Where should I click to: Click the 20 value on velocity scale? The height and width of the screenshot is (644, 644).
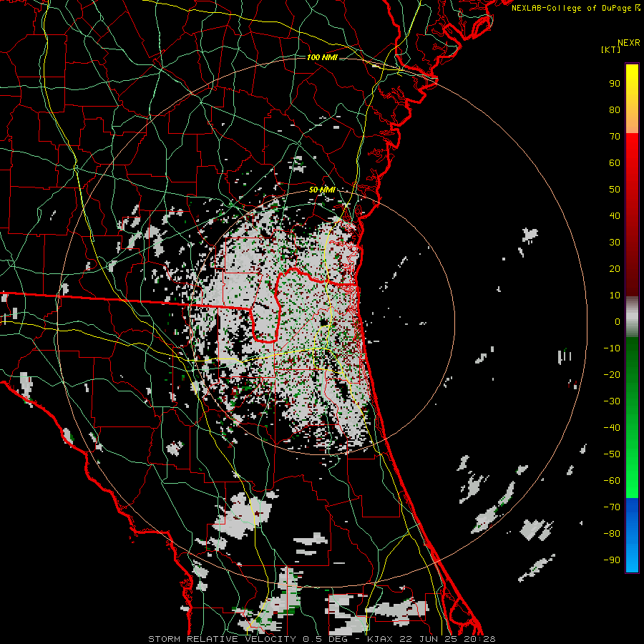(x=615, y=268)
